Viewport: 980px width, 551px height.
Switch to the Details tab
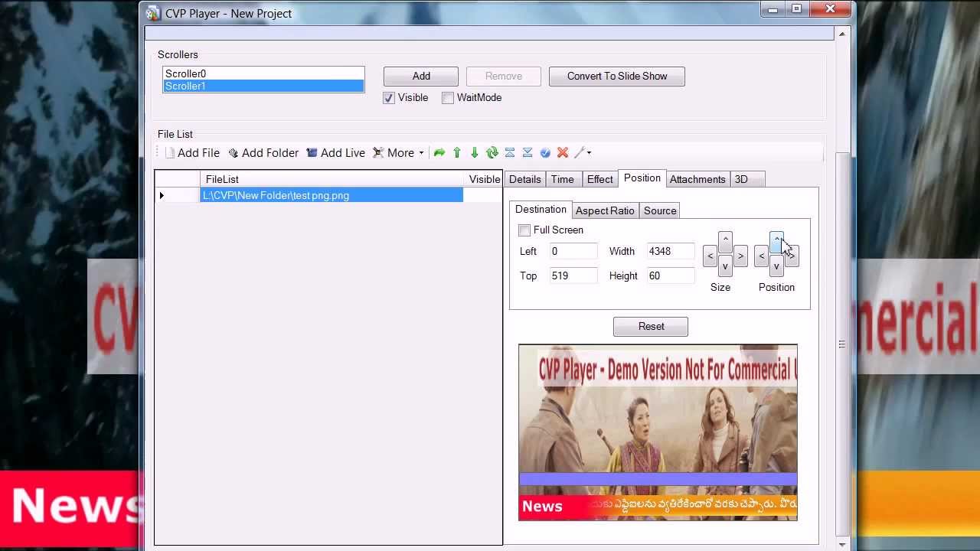pos(525,179)
